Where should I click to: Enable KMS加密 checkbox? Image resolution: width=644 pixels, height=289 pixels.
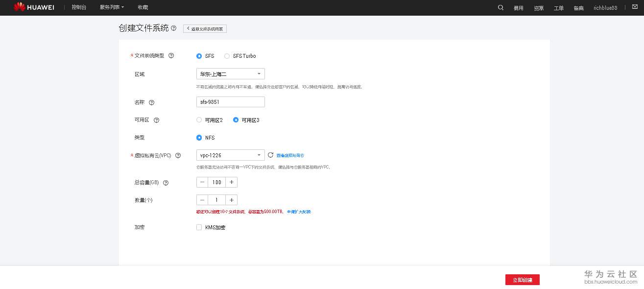(x=199, y=227)
